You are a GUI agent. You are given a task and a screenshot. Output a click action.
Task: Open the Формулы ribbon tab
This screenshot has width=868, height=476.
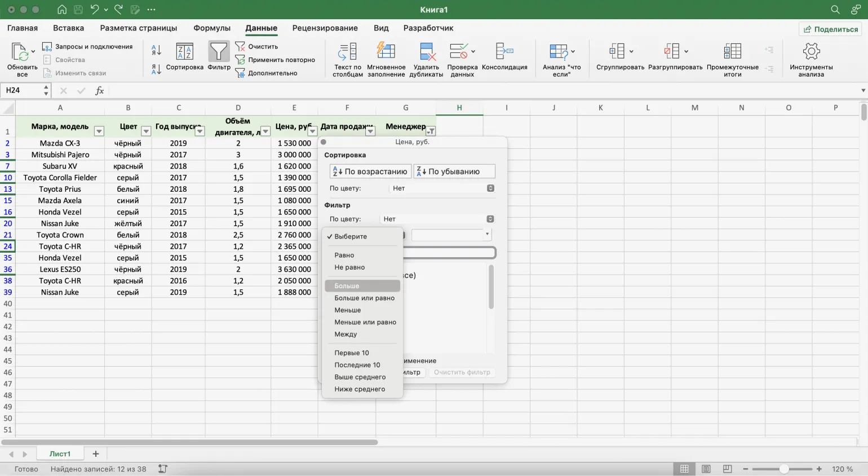[x=211, y=28]
